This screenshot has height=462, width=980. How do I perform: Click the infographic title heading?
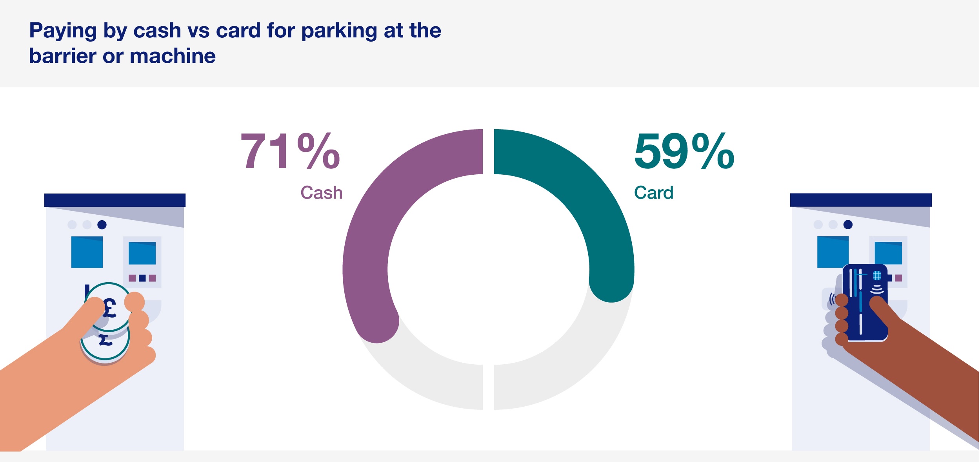pyautogui.click(x=235, y=42)
